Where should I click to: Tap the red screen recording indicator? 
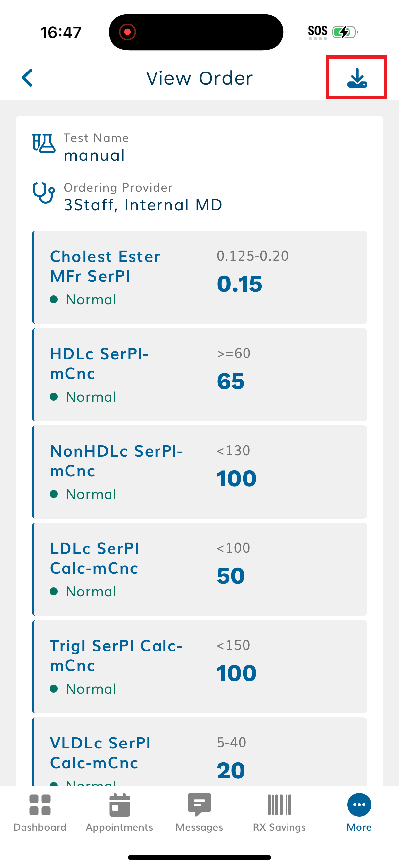[127, 32]
